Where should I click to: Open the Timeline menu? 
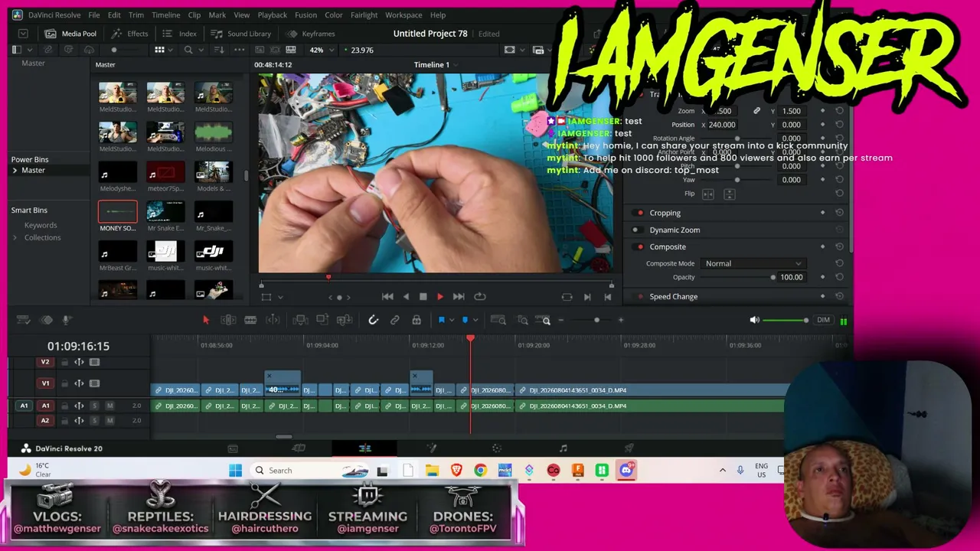165,15
